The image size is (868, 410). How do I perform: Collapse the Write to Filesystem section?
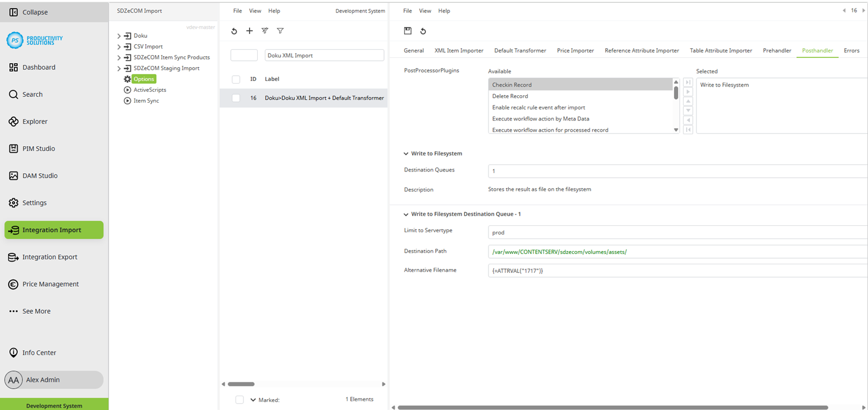point(406,153)
